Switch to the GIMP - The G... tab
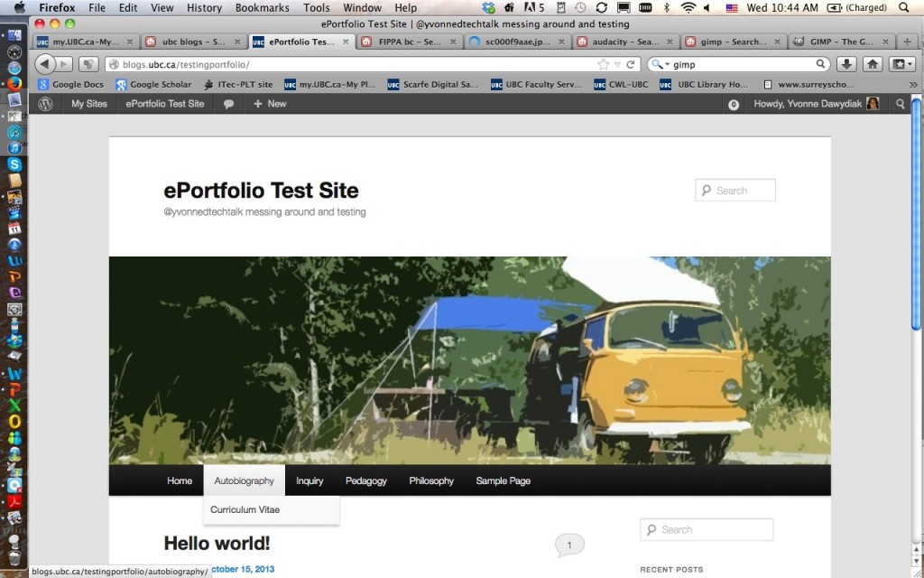Screen dimensions: 924x578 (842, 42)
